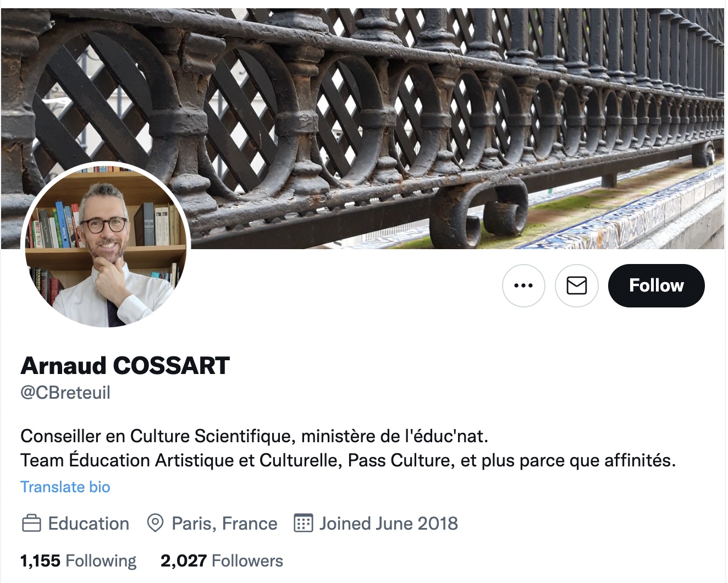Click the Conseiller en Culture Scientifique bio line
This screenshot has height=583, width=728.
click(254, 436)
